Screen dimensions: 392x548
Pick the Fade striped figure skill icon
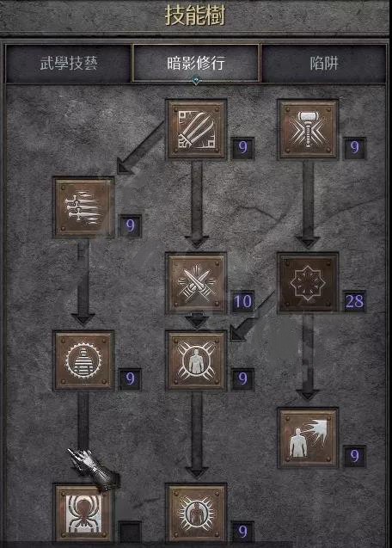(83, 360)
